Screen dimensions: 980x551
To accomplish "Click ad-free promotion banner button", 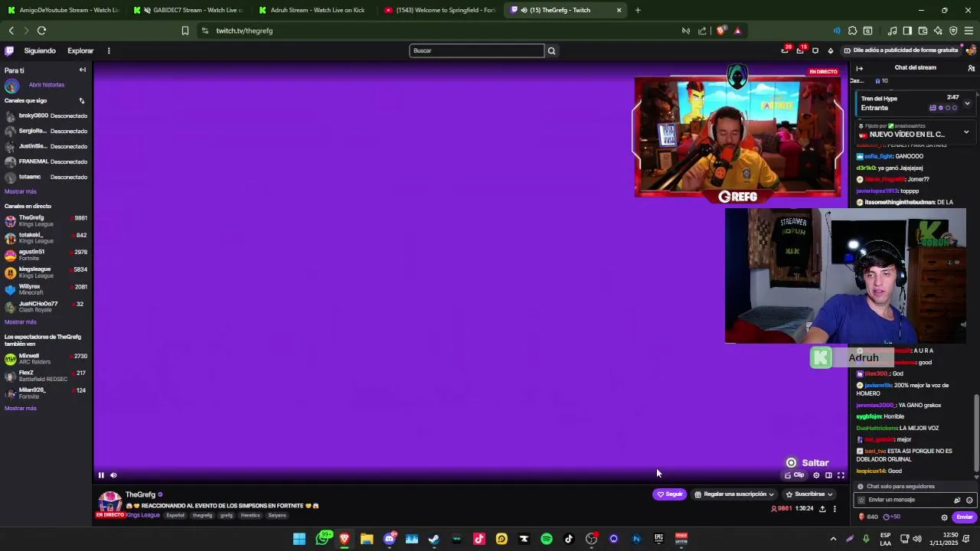I will [x=901, y=51].
